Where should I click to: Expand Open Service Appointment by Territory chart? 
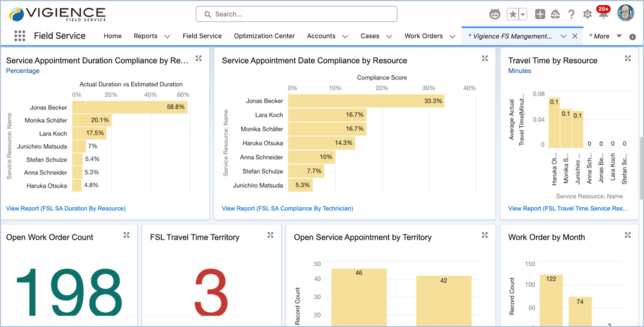pyautogui.click(x=485, y=235)
